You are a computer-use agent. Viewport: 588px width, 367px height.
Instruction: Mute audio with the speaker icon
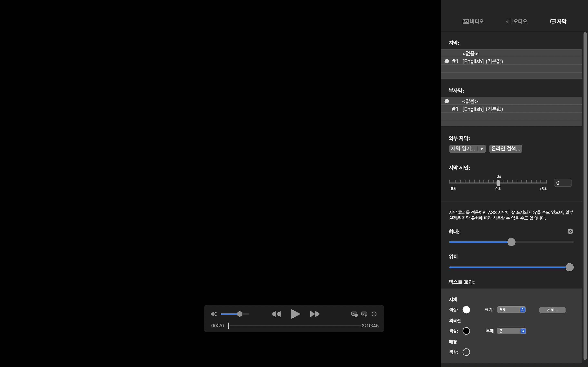click(x=214, y=314)
